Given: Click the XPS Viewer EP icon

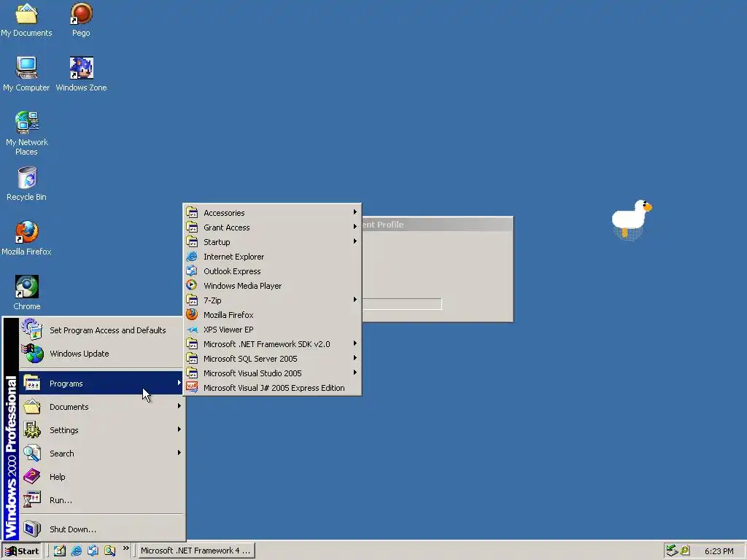Looking at the screenshot, I should (x=192, y=329).
